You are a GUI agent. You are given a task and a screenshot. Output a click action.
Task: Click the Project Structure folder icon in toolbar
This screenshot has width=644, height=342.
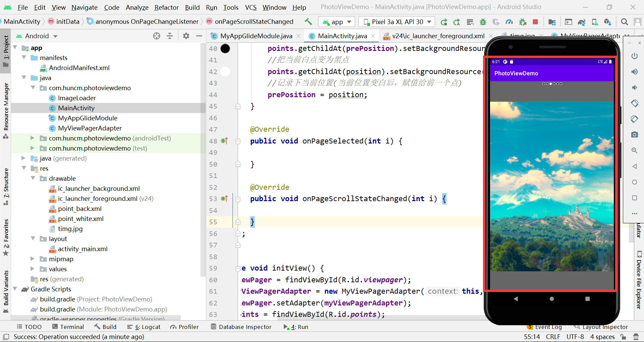pyautogui.click(x=552, y=22)
